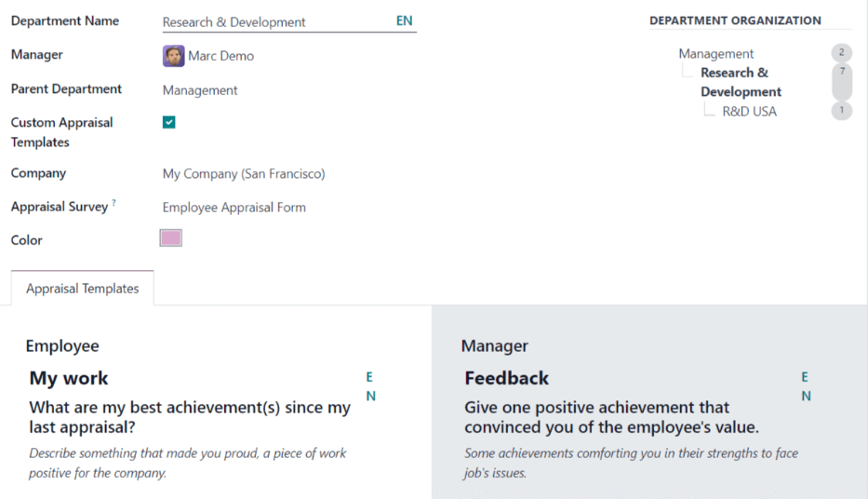Open the Appraisal Survey dropdown field

279,208
